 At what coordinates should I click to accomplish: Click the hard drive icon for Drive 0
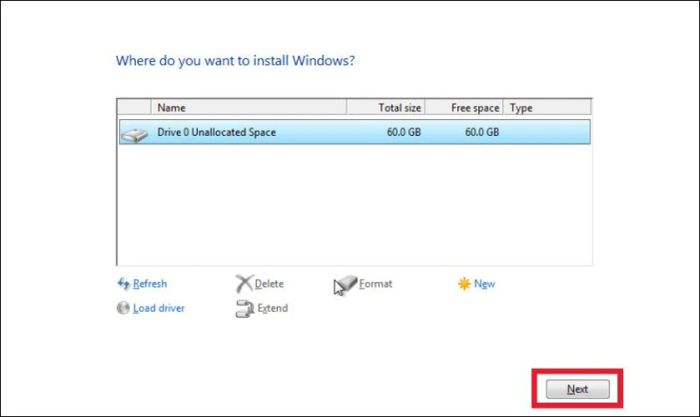pos(134,133)
